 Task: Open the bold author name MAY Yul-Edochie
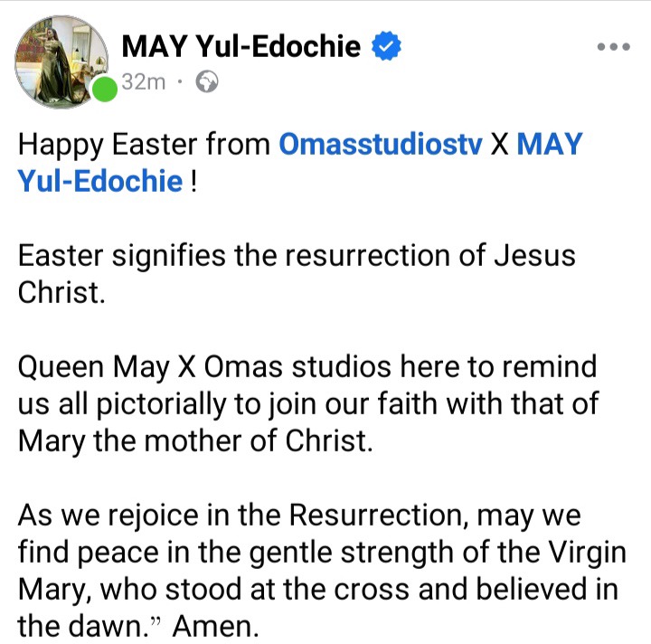coord(241,46)
